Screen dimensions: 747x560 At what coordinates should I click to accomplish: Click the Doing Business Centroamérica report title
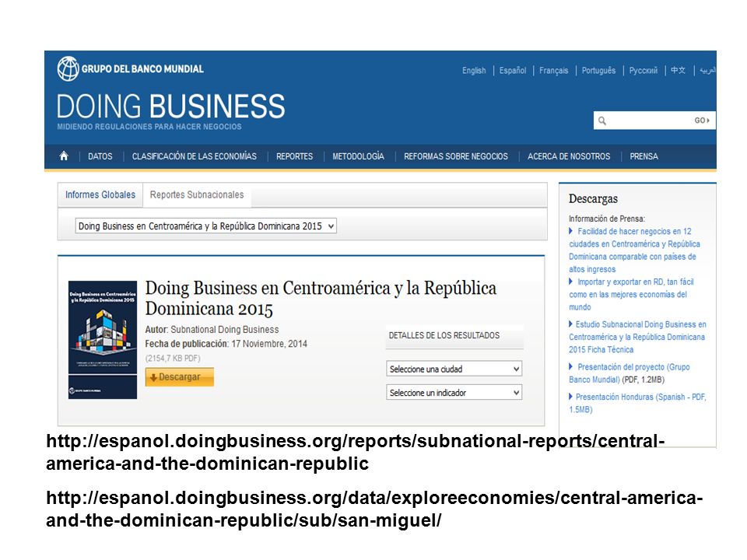pos(321,298)
